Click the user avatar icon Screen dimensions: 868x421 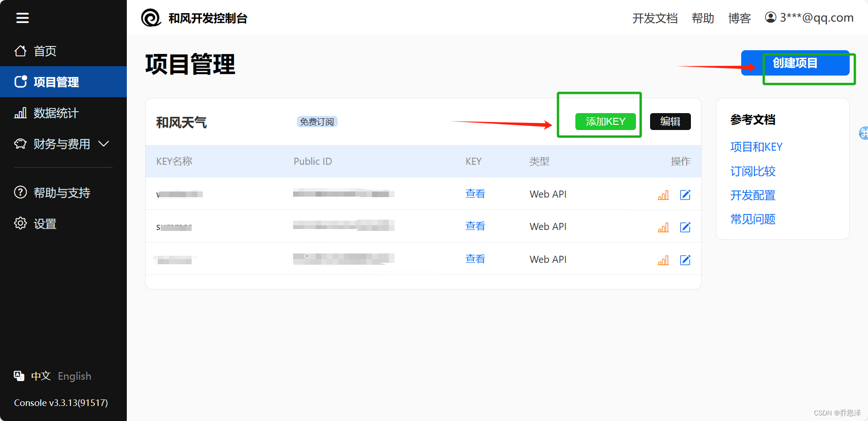pos(771,17)
